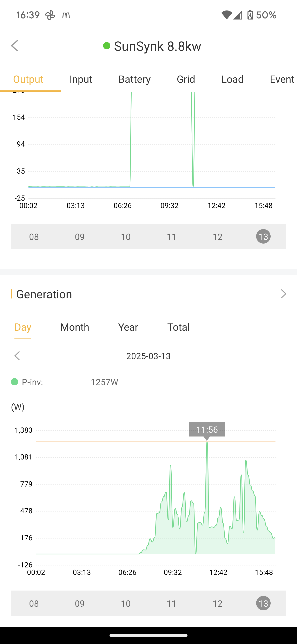Pick day 08 in Generation date strip
Screen dimensions: 297x644
point(34,603)
